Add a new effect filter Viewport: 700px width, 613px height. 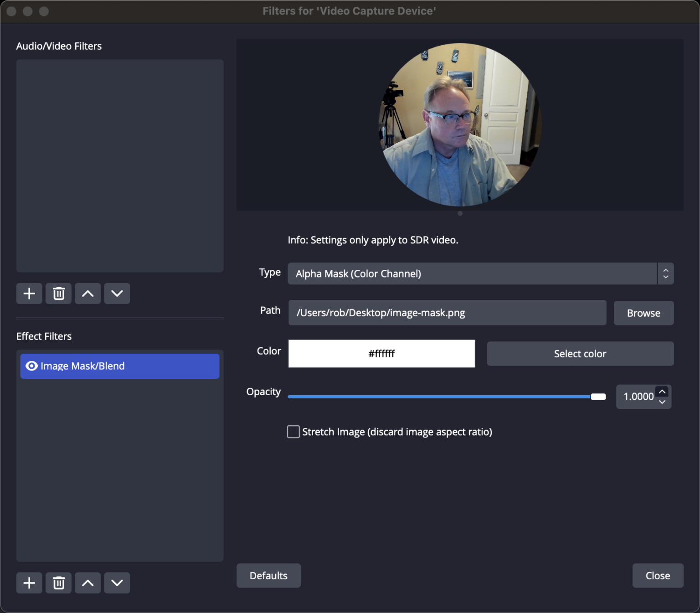(x=29, y=583)
